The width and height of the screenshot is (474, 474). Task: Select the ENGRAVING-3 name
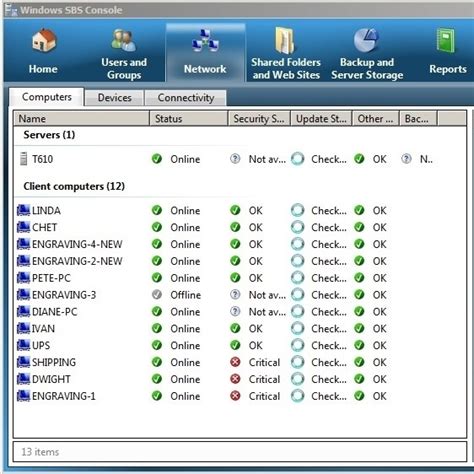click(x=64, y=295)
